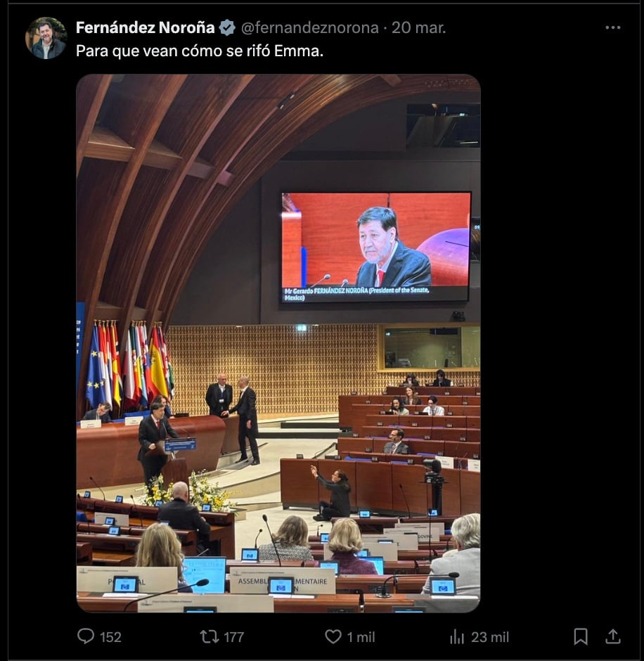This screenshot has width=644, height=661.
Task: Open the reply speech-bubble icon
Action: (x=86, y=636)
